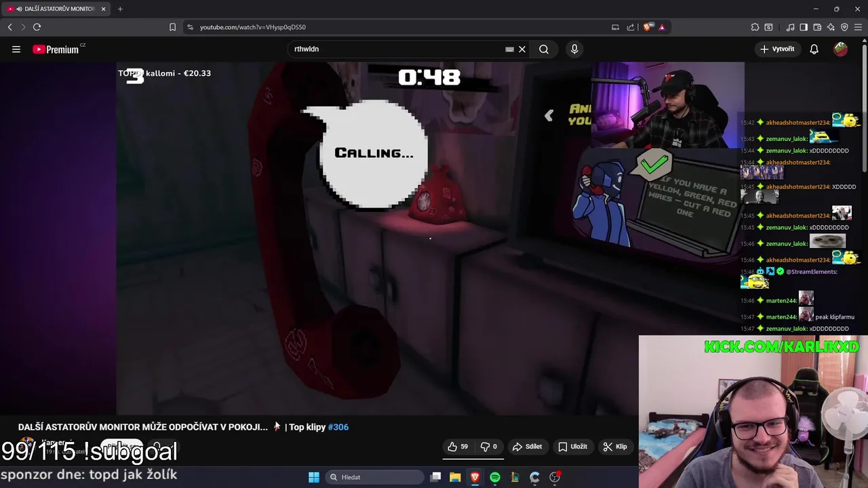
Task: Select the DALŠÍ ASTATORŮV MONITOR tab
Action: coord(57,9)
